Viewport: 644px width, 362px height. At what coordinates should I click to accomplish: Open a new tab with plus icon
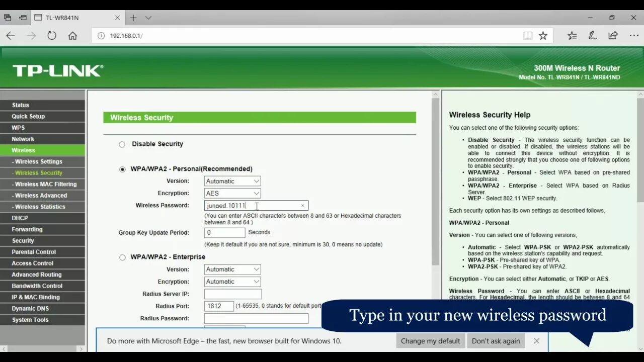tap(133, 18)
